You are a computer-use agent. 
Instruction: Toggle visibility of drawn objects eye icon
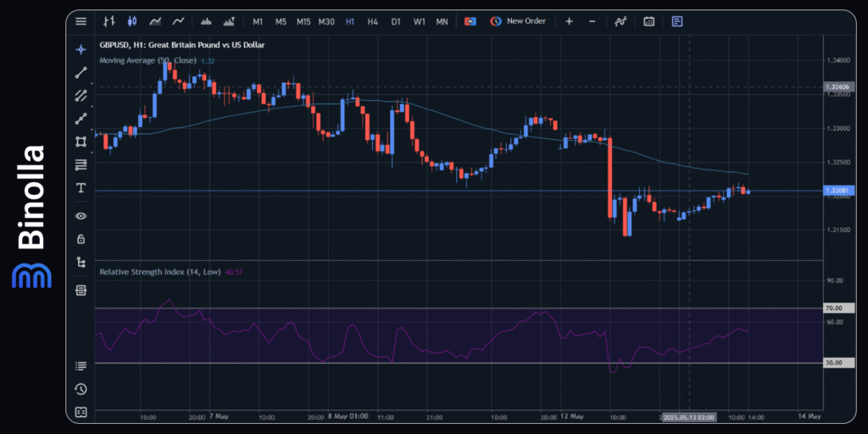(x=81, y=216)
